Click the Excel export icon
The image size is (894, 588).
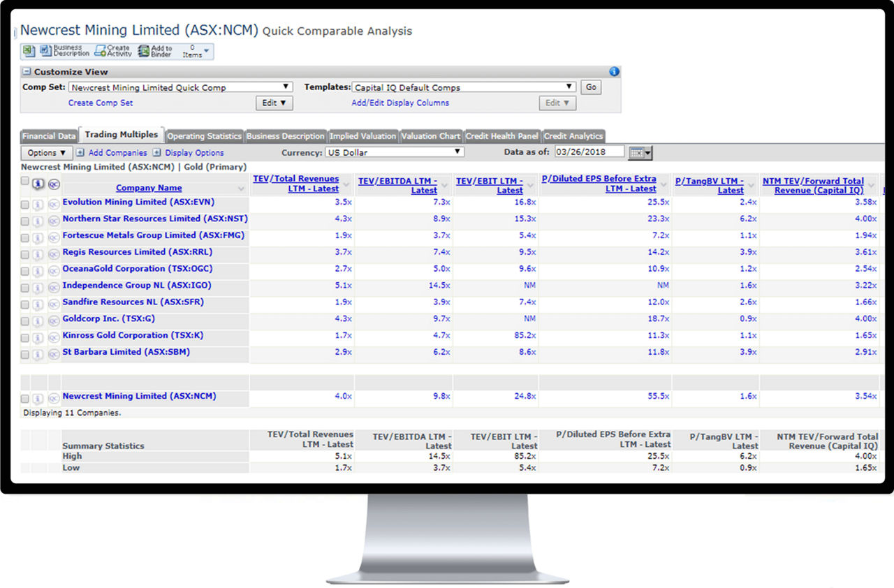coord(29,51)
